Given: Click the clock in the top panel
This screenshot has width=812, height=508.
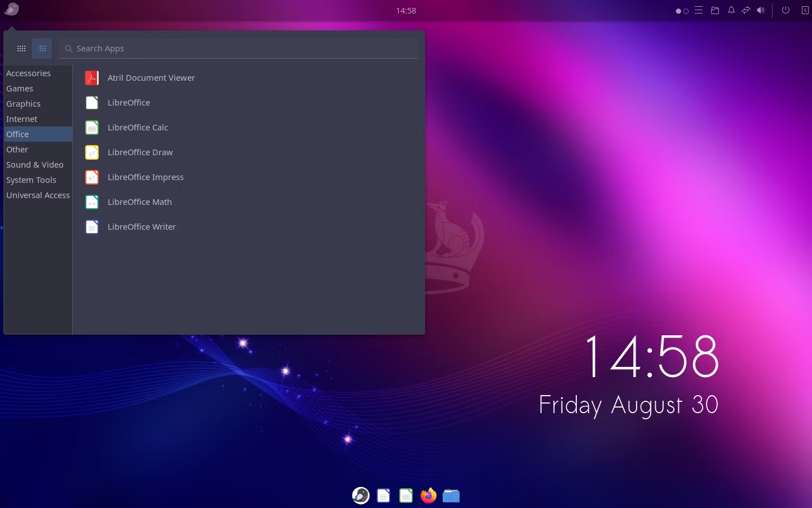Looking at the screenshot, I should pyautogui.click(x=406, y=10).
